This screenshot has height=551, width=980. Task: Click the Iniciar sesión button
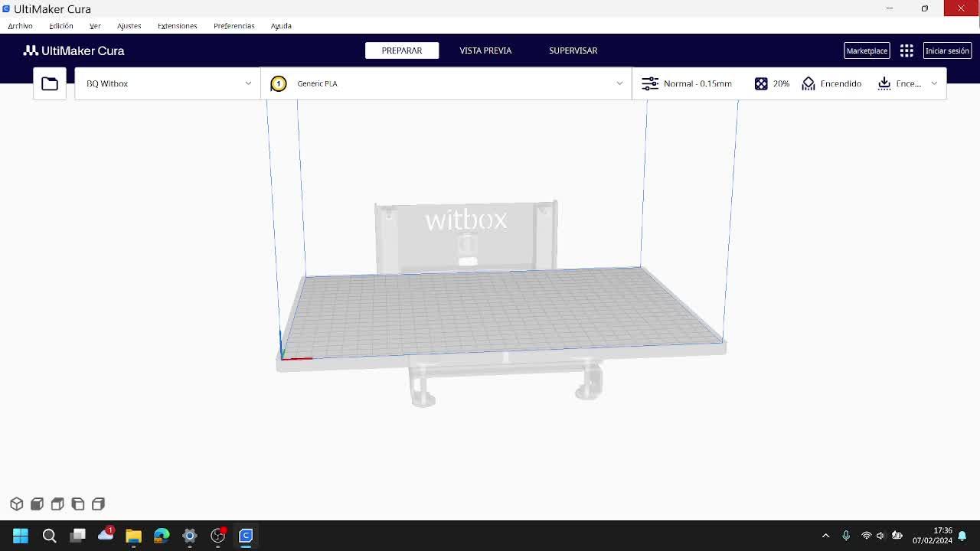pyautogui.click(x=947, y=51)
